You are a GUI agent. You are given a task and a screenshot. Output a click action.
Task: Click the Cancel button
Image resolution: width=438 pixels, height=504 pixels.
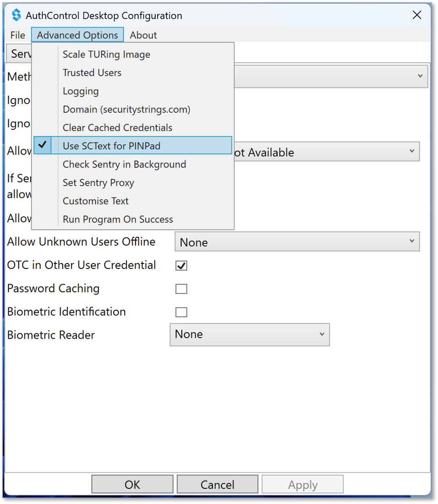click(218, 484)
